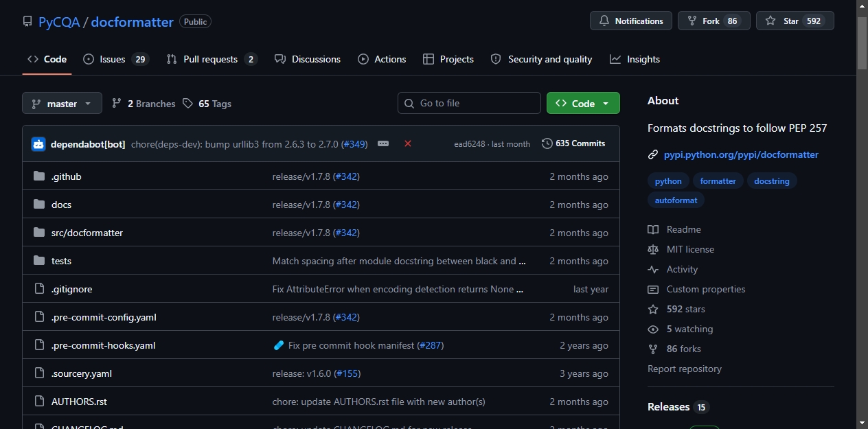The width and height of the screenshot is (868, 429).
Task: Open the .sourcery.yaml file name
Action: [x=82, y=373]
